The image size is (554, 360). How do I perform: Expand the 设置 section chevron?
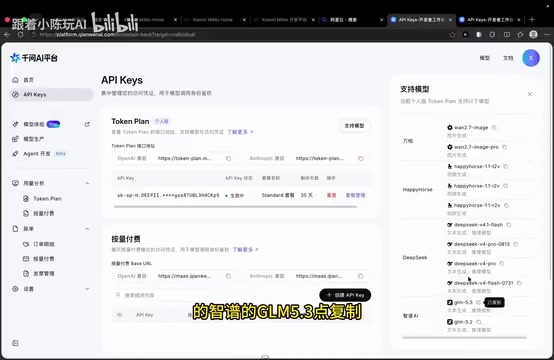(87, 289)
